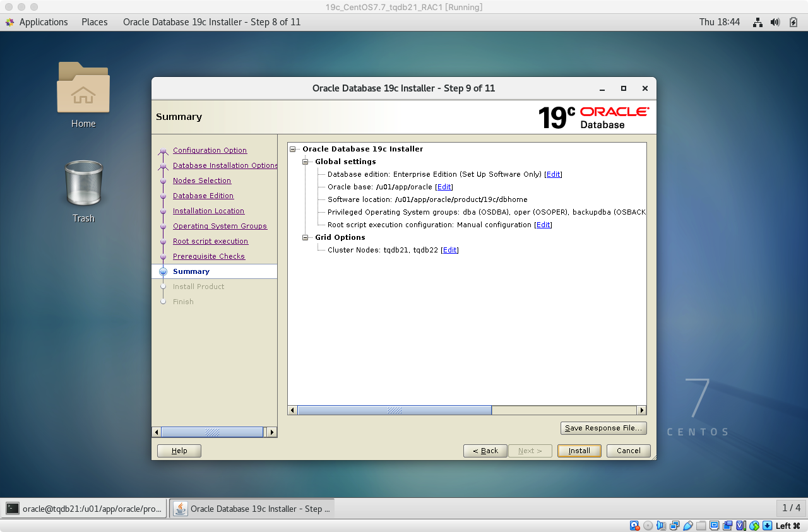Open the volume speaker icon in top bar
This screenshot has height=532, width=808.
pyautogui.click(x=776, y=22)
